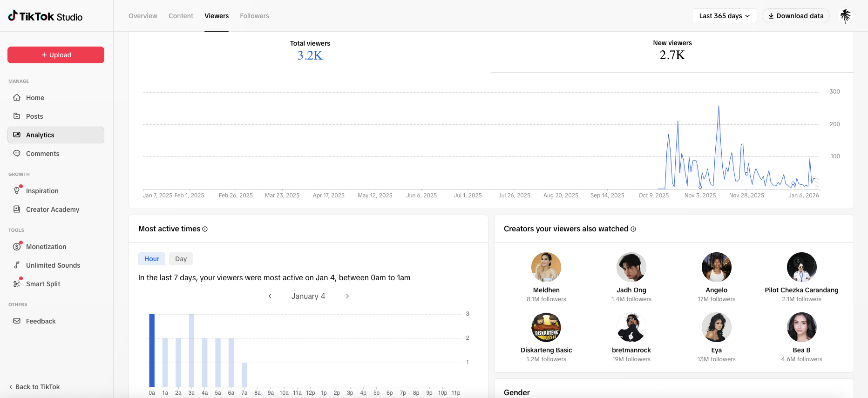Viewport: 868px width, 398px height.
Task: Click the 0a bar in hourly chart
Action: pos(152,351)
